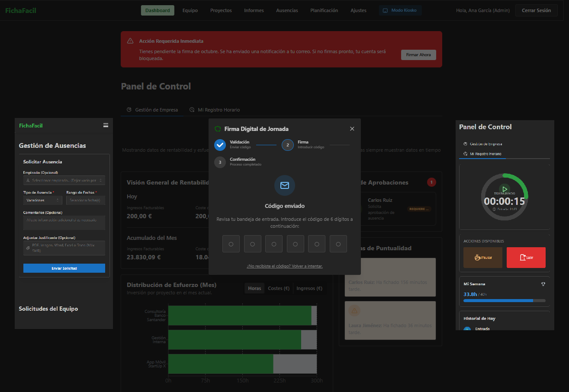This screenshot has width=569, height=392.
Task: Click the Comentarios text area
Action: (64, 223)
